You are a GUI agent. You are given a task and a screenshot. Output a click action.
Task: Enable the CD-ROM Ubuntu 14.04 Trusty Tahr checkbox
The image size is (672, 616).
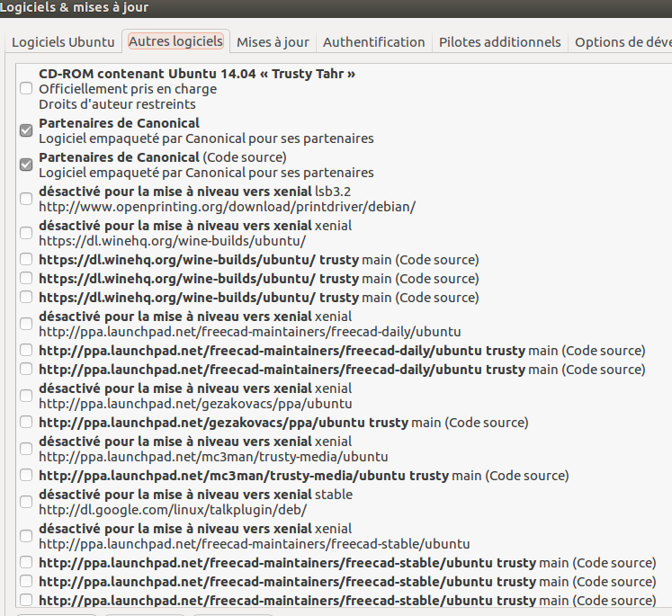26,89
